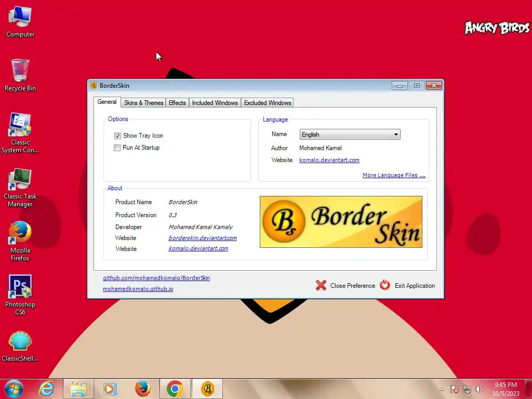
Task: Open komalo.deviantart.com link under Language
Action: (329, 160)
